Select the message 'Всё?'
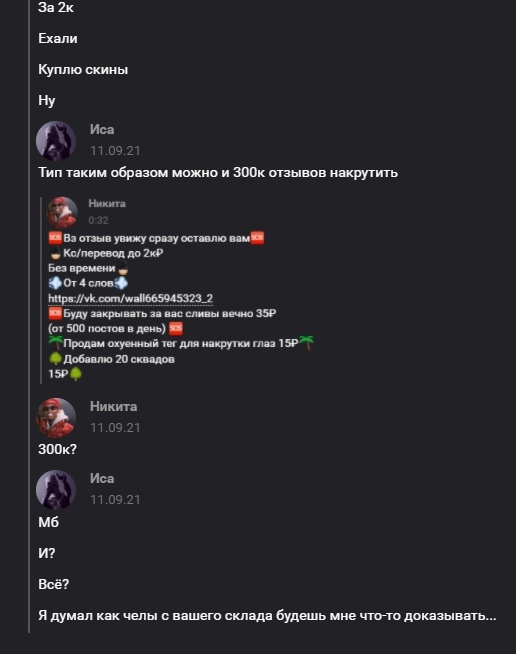This screenshot has width=516, height=654. (x=53, y=584)
